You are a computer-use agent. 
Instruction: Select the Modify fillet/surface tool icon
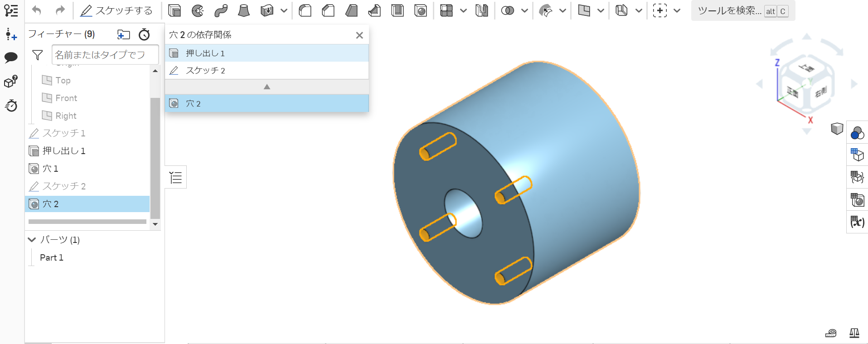[546, 10]
